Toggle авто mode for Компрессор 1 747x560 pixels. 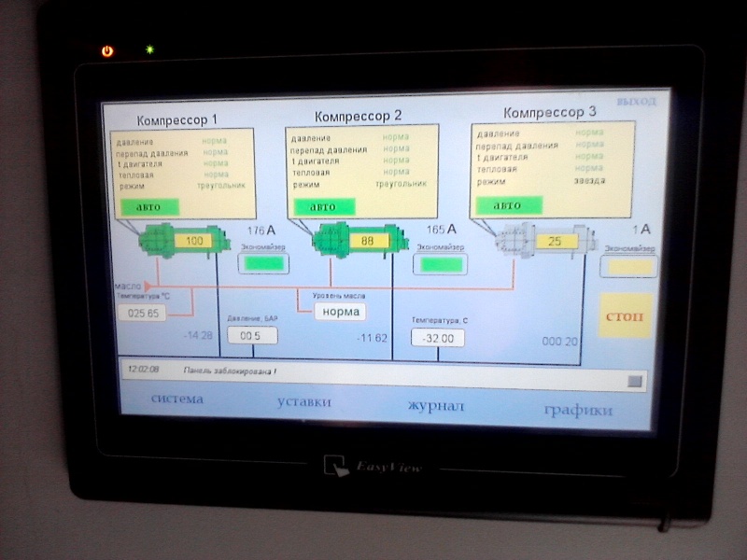pos(149,207)
